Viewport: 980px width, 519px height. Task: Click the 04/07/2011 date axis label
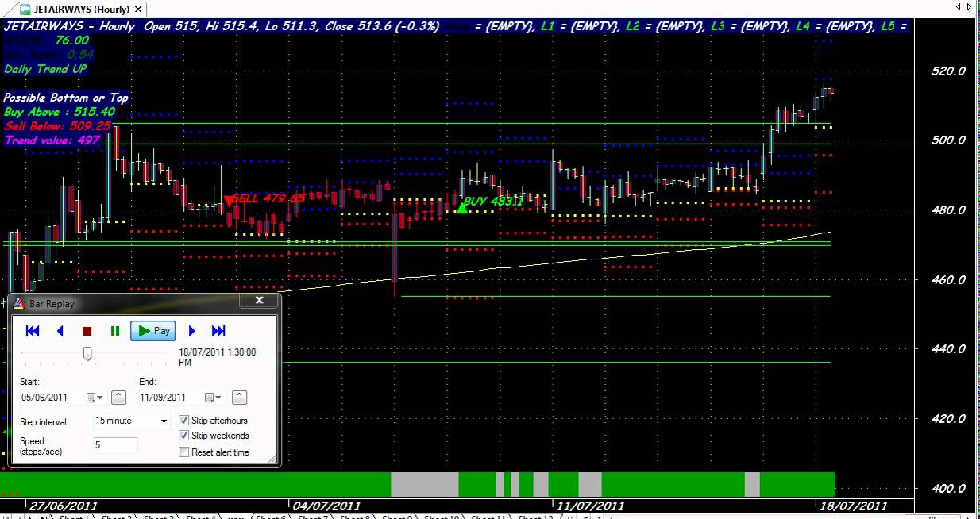point(326,506)
